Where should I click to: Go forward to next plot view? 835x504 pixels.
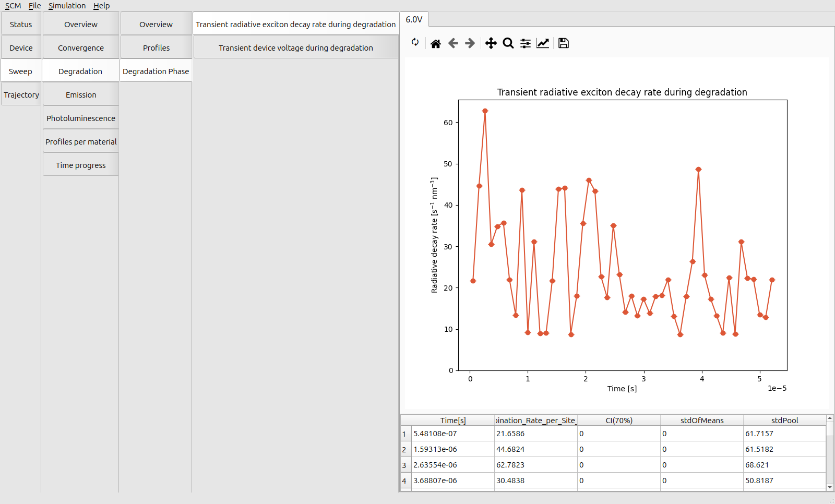(470, 43)
